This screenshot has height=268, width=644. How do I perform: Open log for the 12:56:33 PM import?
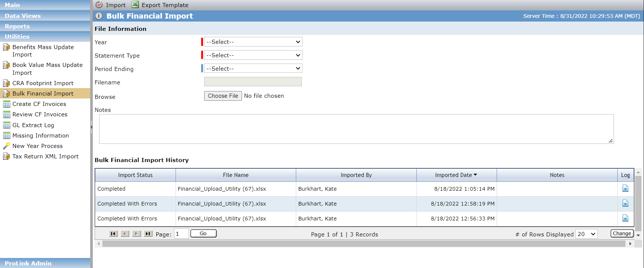pyautogui.click(x=625, y=218)
